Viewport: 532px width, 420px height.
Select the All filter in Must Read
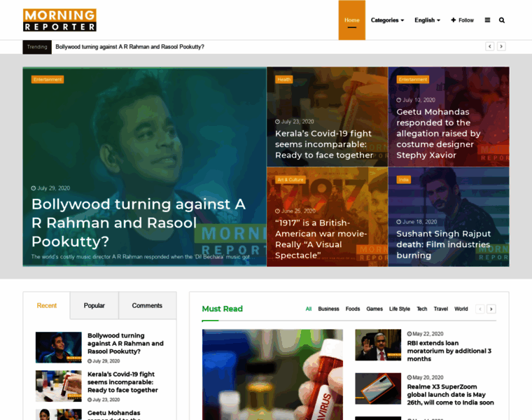pyautogui.click(x=309, y=309)
